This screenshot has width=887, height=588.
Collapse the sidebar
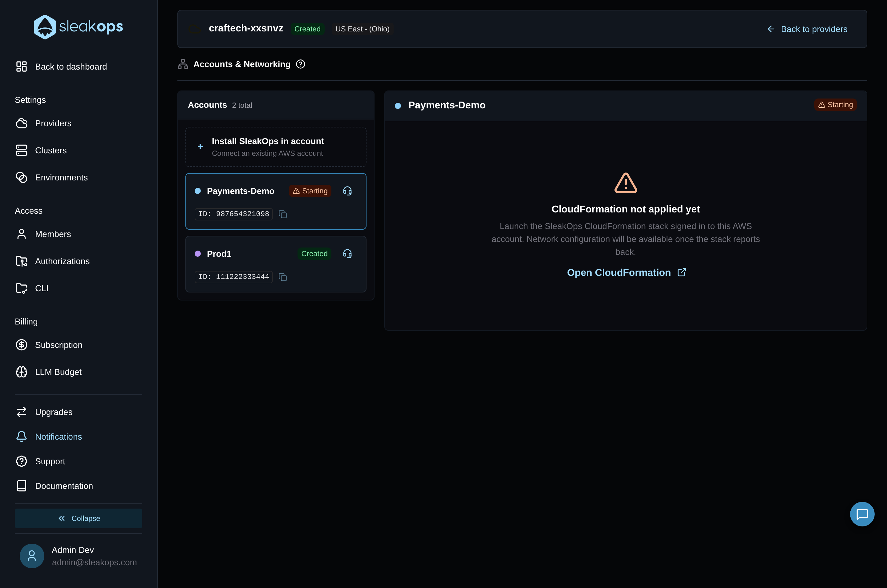point(79,518)
